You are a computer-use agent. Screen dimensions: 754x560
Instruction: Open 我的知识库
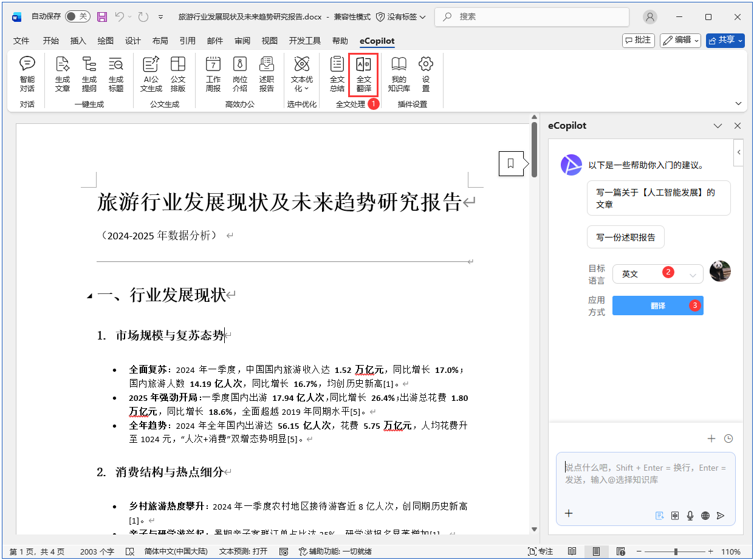point(398,73)
